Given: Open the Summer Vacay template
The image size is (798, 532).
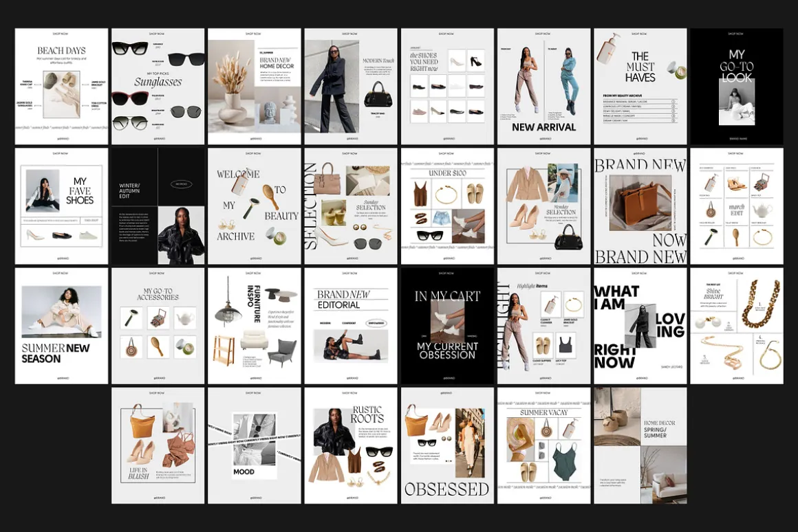Looking at the screenshot, I should click(x=543, y=445).
